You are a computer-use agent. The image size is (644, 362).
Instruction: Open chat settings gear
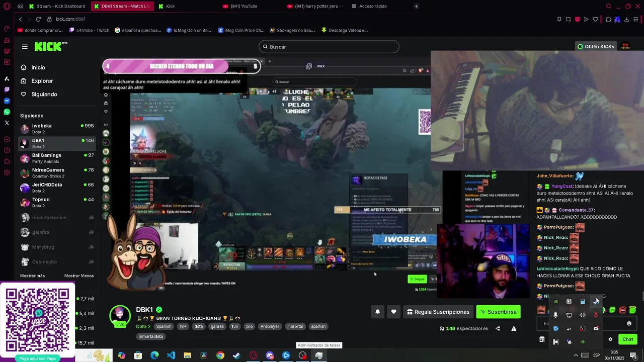(610, 339)
